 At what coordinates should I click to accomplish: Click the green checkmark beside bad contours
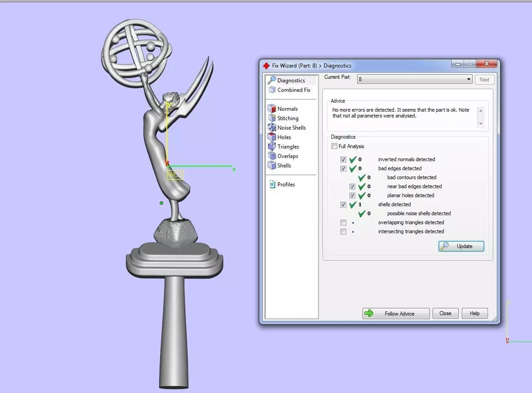pos(362,177)
